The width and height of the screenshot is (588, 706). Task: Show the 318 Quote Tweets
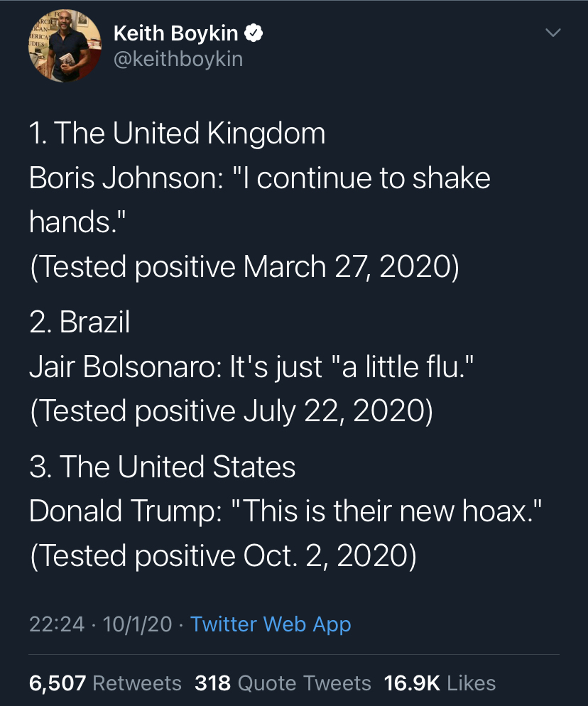pos(283,683)
